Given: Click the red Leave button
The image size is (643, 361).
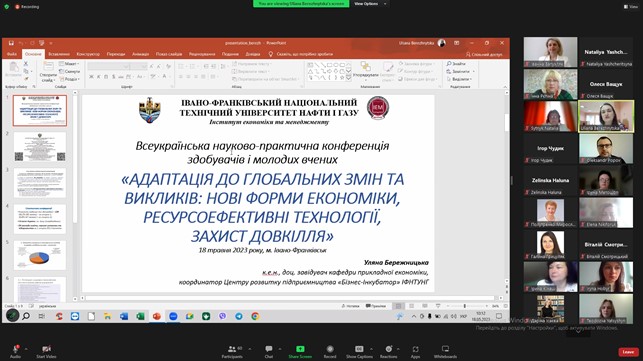Looking at the screenshot, I should pyautogui.click(x=628, y=352).
